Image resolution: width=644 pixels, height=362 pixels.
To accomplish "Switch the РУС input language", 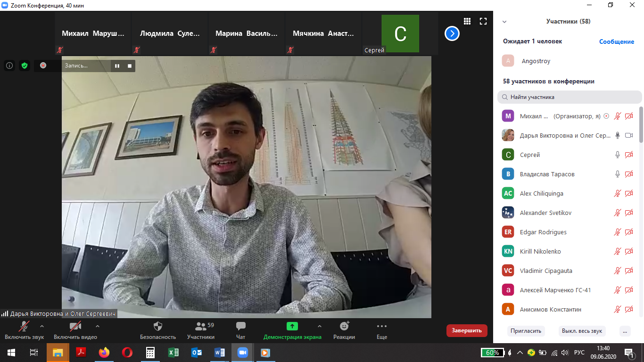I will (x=579, y=353).
